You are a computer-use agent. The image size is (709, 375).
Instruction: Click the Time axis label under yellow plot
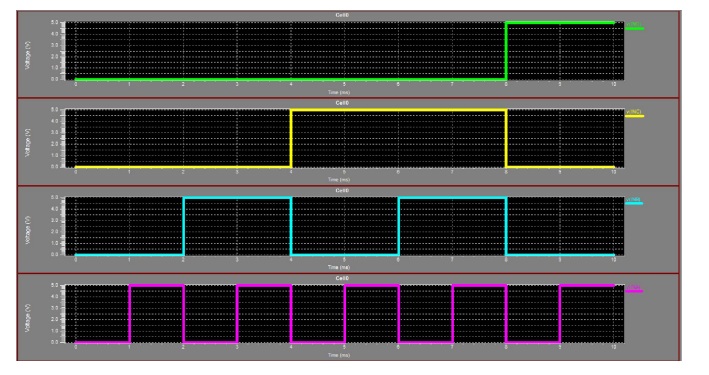(339, 180)
